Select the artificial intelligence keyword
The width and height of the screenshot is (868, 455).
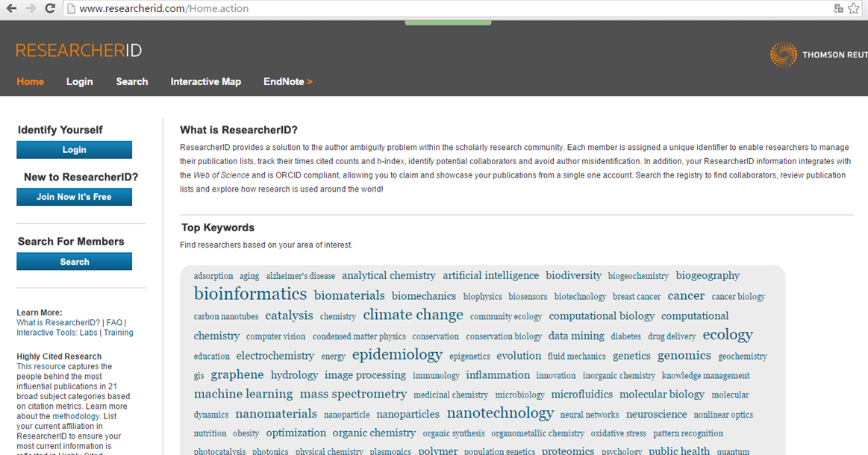(x=490, y=275)
